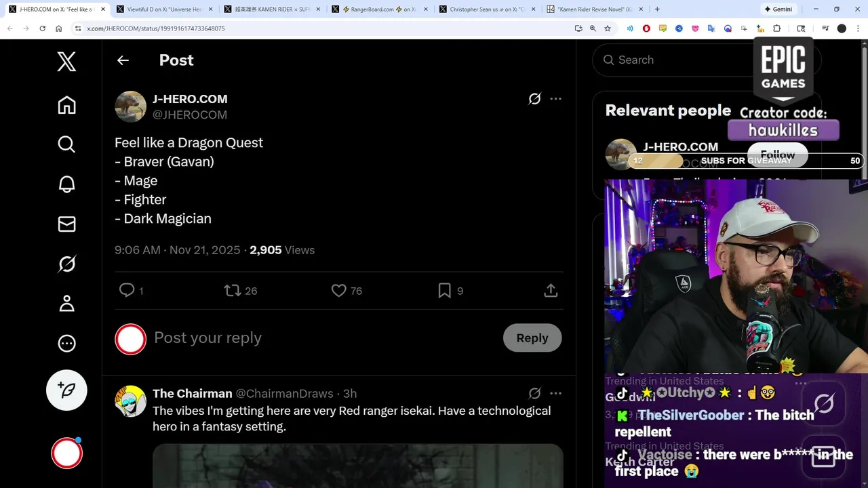868x488 pixels.
Task: Open Profile person icon
Action: click(66, 303)
